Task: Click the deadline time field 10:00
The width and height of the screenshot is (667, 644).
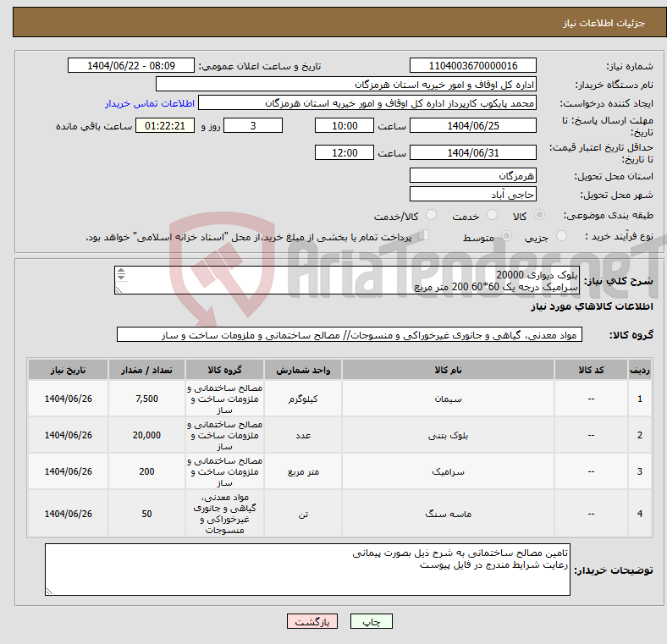Action: [x=345, y=125]
